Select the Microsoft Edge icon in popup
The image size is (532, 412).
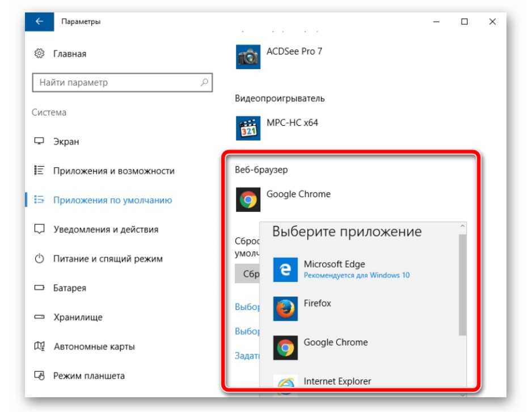pyautogui.click(x=285, y=270)
